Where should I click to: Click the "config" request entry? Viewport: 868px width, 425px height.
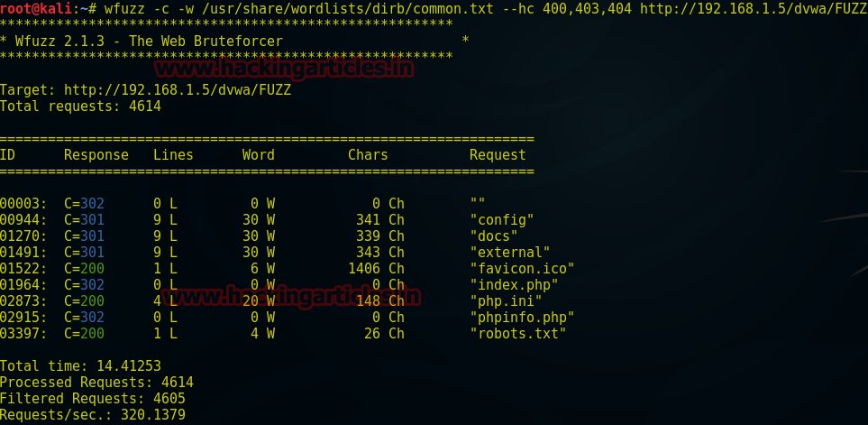click(x=501, y=220)
